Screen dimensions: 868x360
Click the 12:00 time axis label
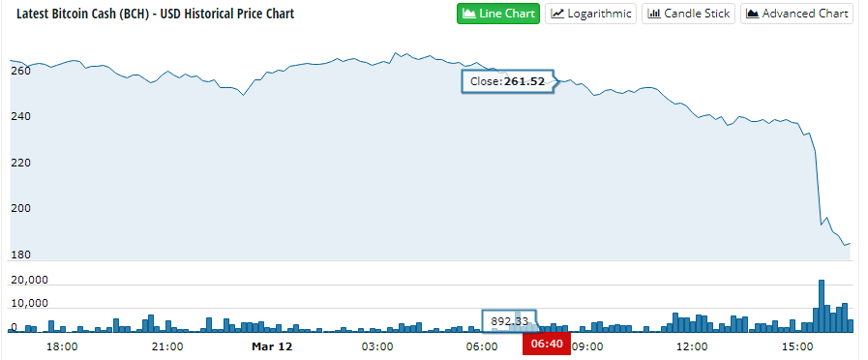692,346
